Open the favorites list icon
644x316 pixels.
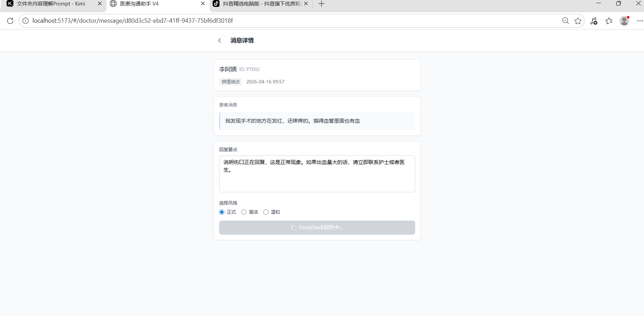pos(609,21)
